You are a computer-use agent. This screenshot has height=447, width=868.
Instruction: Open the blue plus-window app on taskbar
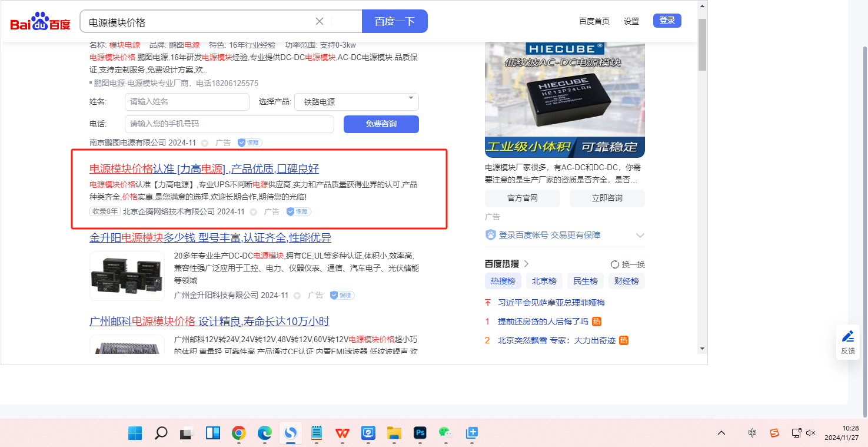coord(471,433)
